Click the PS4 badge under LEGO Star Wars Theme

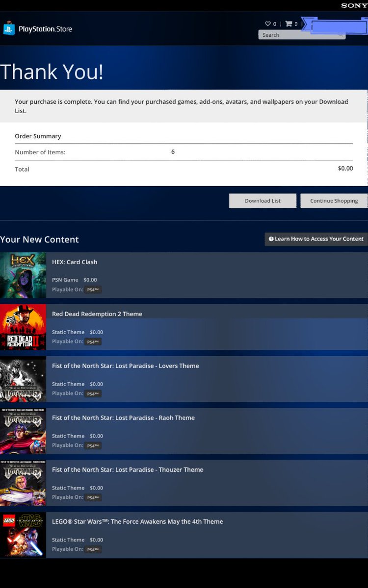pyautogui.click(x=93, y=549)
